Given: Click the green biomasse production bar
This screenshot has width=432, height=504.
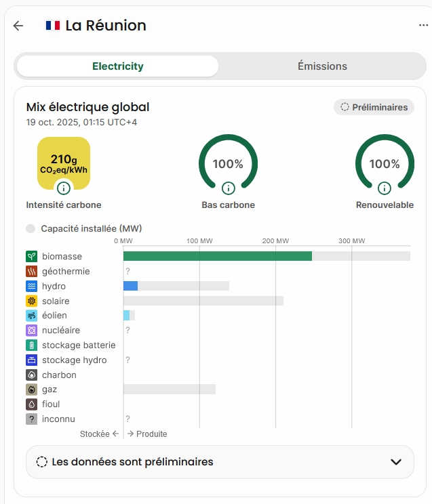Looking at the screenshot, I should click(x=217, y=256).
